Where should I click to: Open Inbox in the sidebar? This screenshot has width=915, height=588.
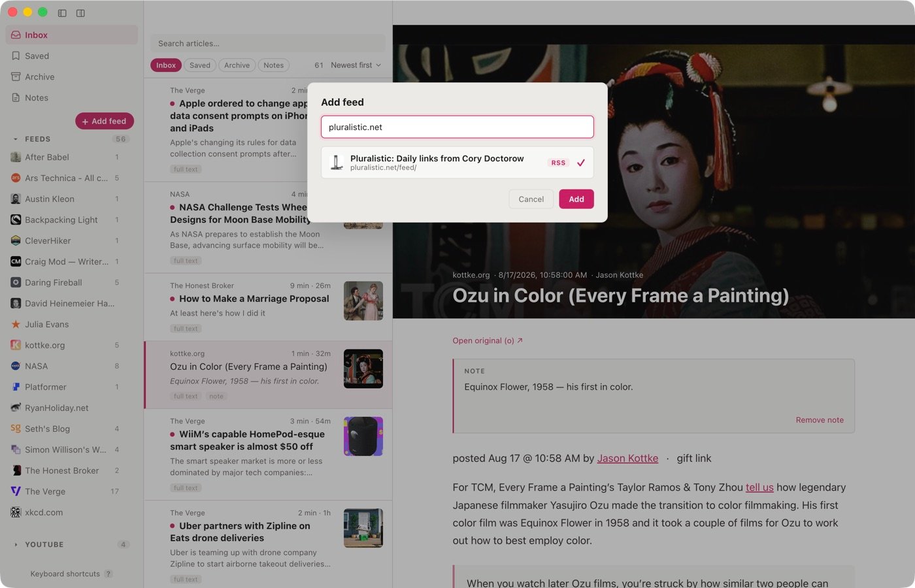[72, 35]
